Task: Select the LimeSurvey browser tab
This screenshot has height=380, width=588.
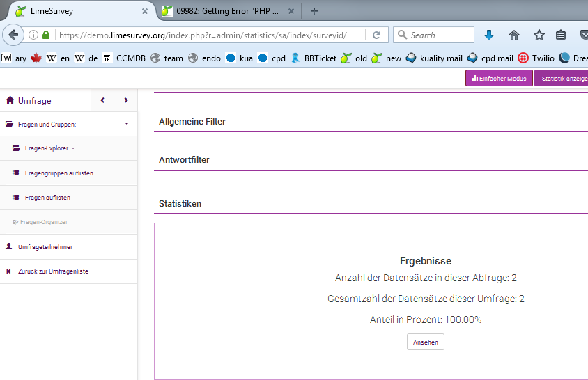Action: (77, 11)
